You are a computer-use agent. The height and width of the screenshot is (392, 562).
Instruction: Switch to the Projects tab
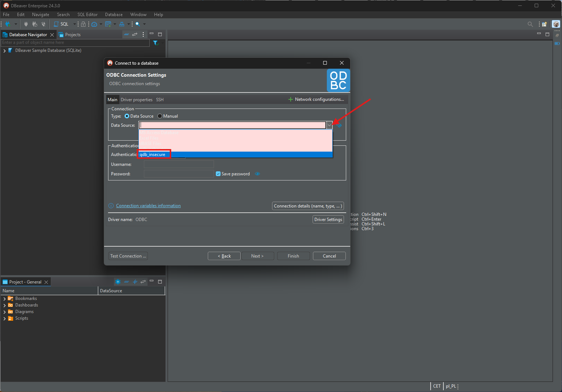[69, 35]
